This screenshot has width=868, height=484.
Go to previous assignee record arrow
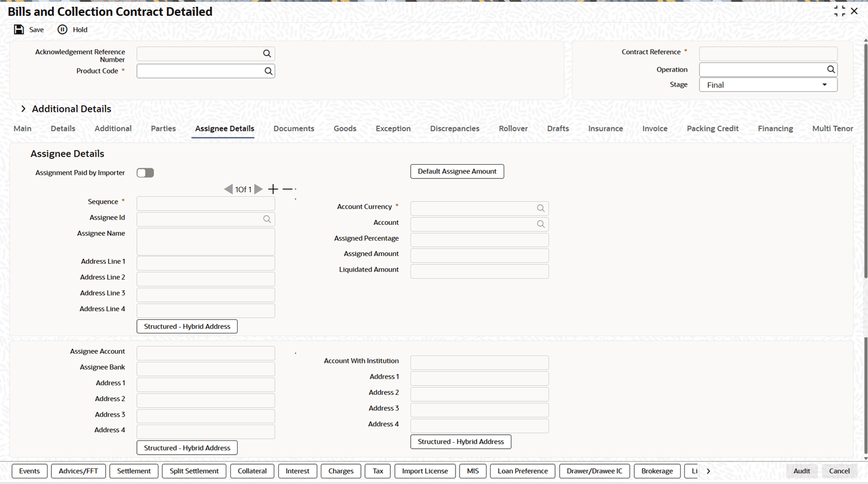coord(228,189)
